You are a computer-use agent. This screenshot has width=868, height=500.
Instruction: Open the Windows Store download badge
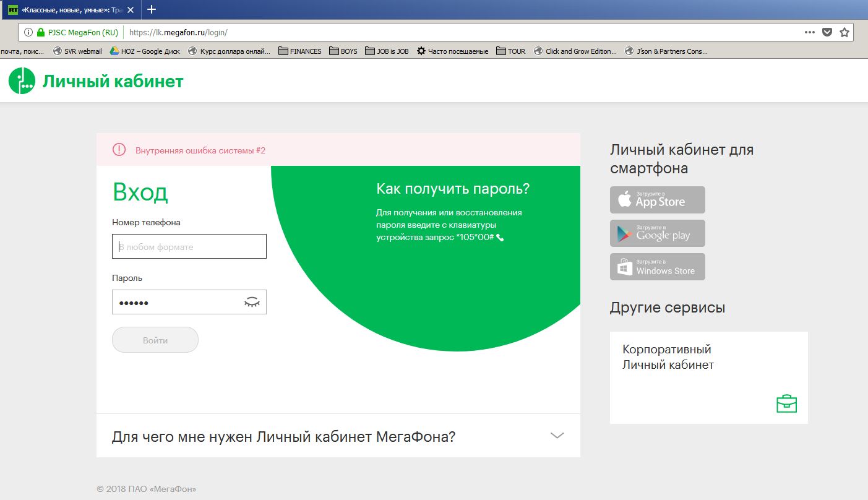658,267
